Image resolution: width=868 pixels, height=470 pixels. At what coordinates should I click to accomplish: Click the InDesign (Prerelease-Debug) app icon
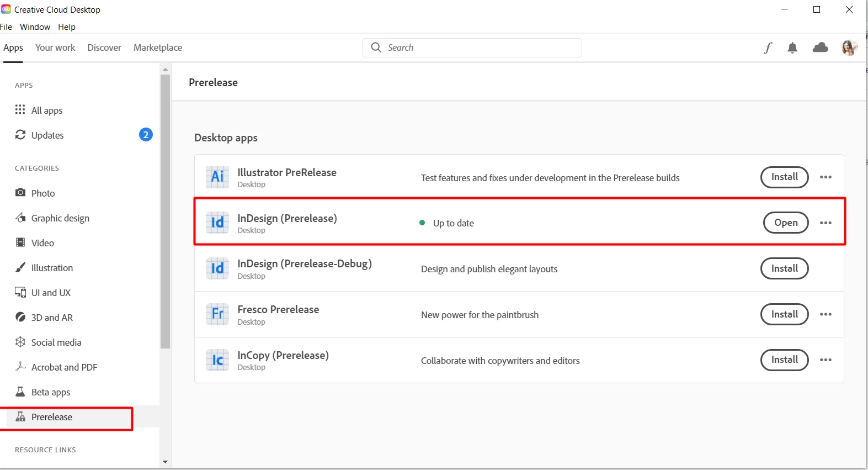(217, 268)
